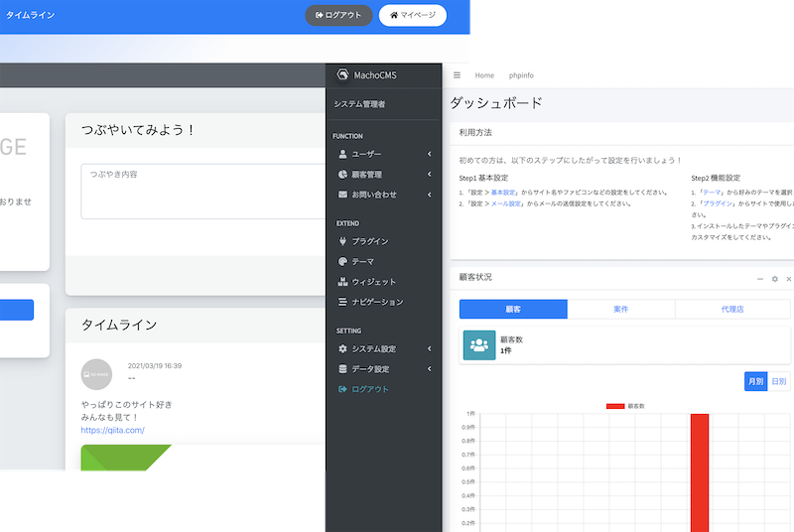Expand the システム設定 sidebar menu

tap(383, 349)
